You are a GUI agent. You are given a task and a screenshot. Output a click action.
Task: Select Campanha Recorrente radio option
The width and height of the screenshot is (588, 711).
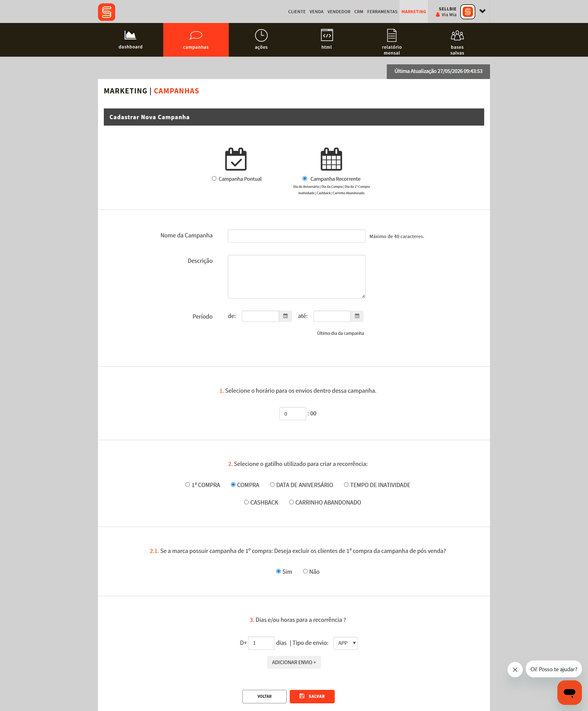click(305, 178)
